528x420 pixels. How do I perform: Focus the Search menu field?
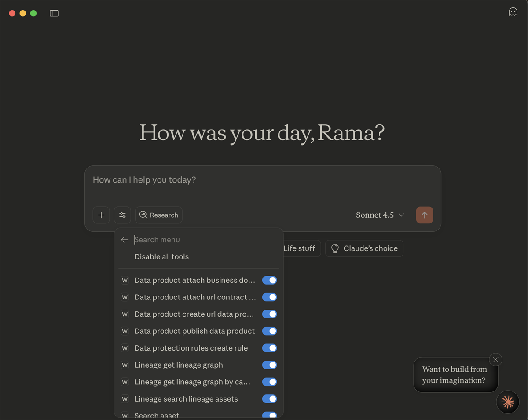coord(202,240)
